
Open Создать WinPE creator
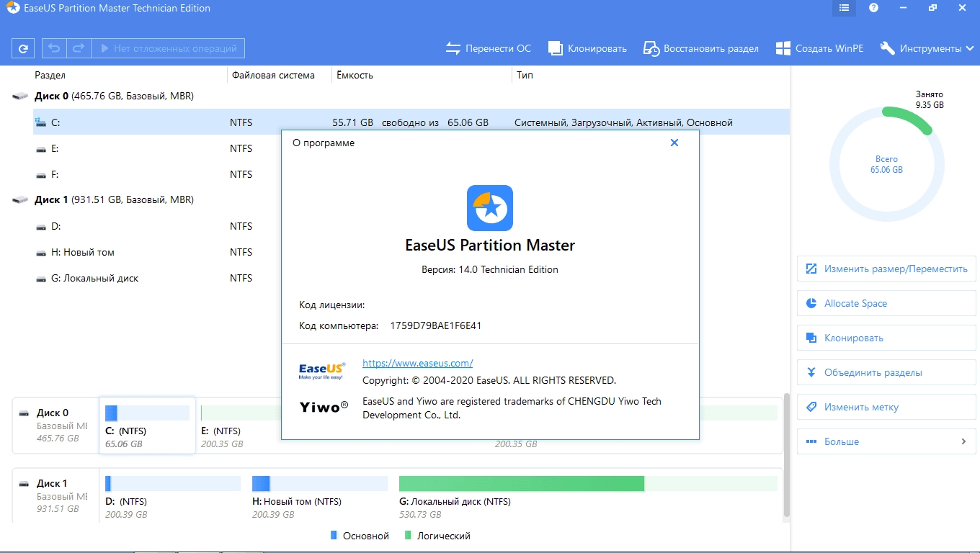[821, 48]
